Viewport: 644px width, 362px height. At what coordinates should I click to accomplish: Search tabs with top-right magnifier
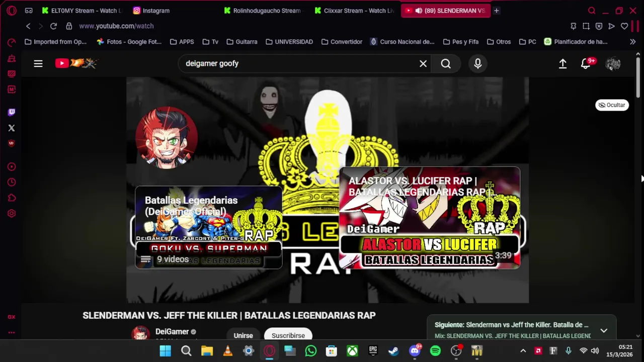click(x=592, y=11)
